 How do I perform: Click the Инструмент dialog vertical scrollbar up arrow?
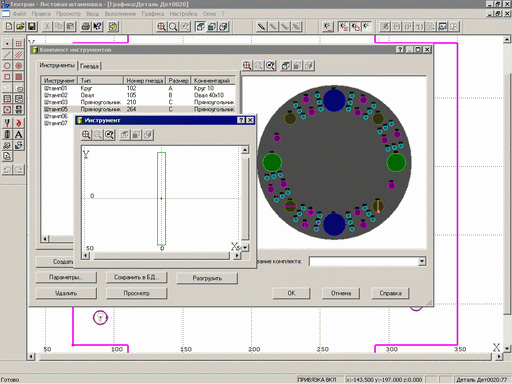[x=245, y=150]
